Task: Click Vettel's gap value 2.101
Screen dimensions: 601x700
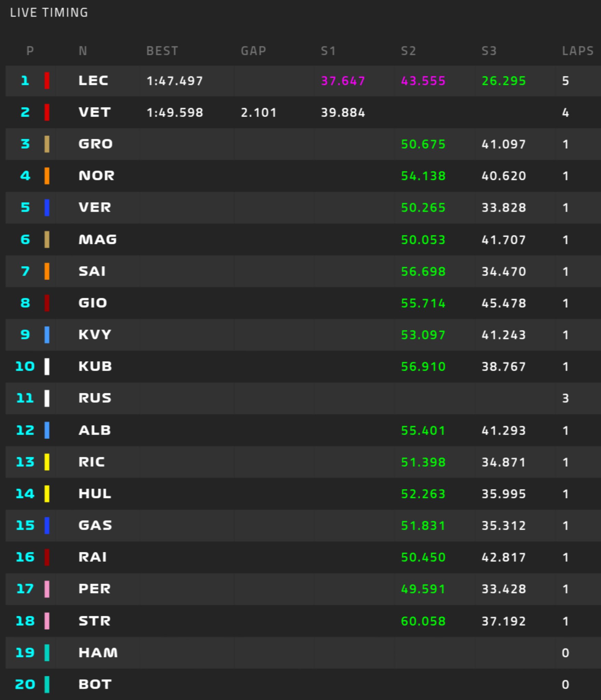Action: (258, 112)
